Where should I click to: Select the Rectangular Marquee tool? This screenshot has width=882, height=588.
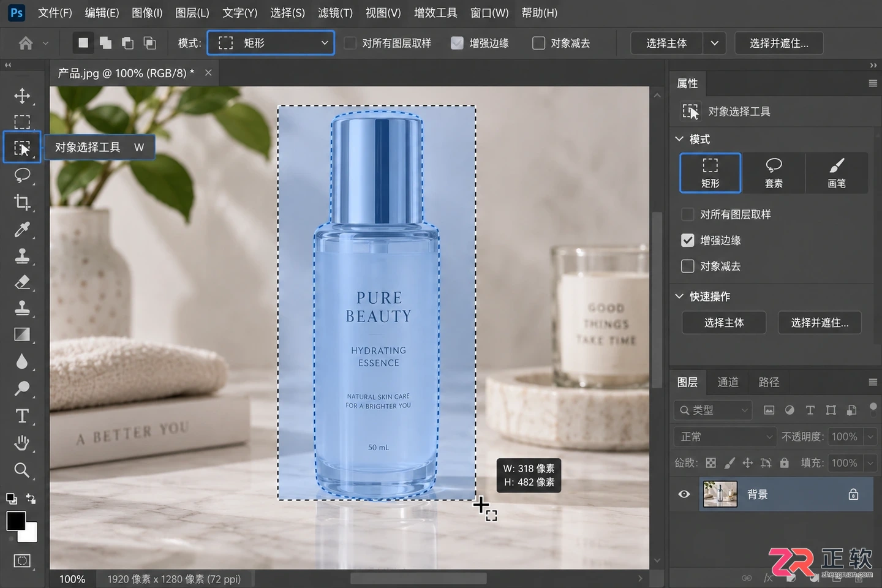22,122
